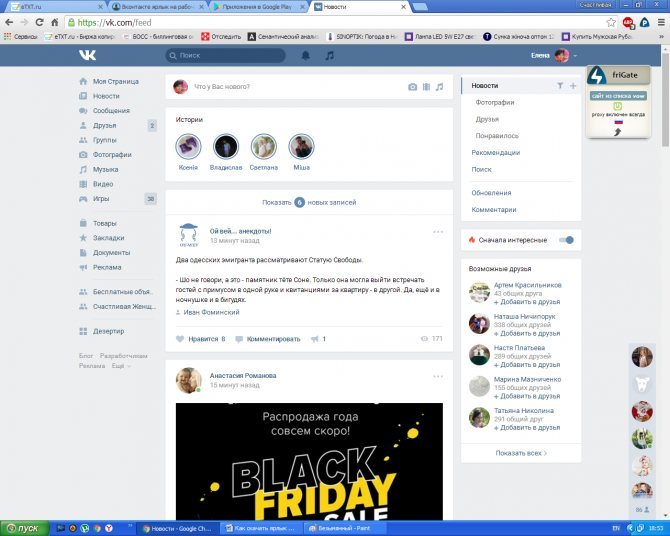
Task: Select the Понравилось news filter
Action: click(497, 136)
